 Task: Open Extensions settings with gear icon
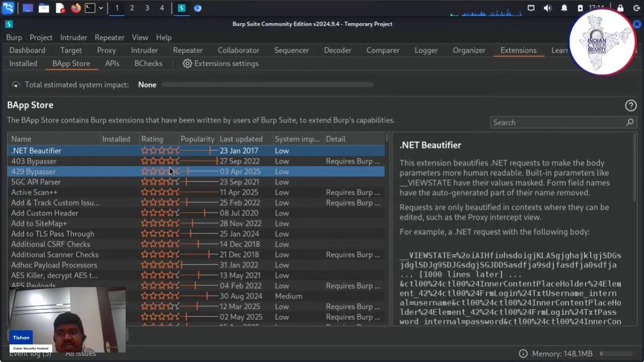pos(220,63)
